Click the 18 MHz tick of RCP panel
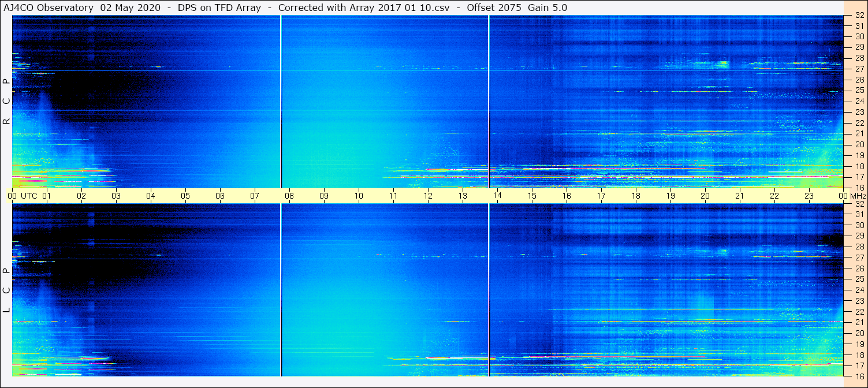This screenshot has height=388, width=868. coord(859,166)
